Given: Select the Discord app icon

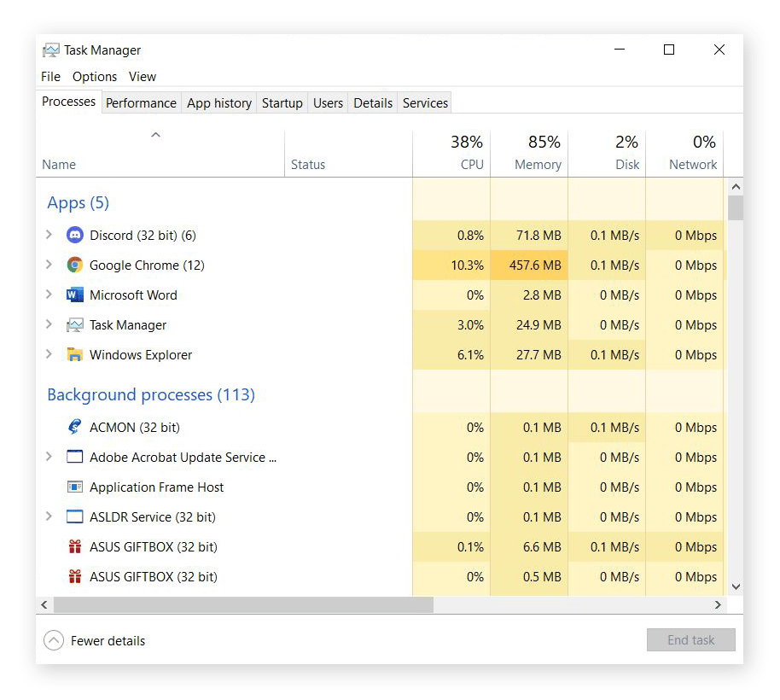Looking at the screenshot, I should (74, 235).
